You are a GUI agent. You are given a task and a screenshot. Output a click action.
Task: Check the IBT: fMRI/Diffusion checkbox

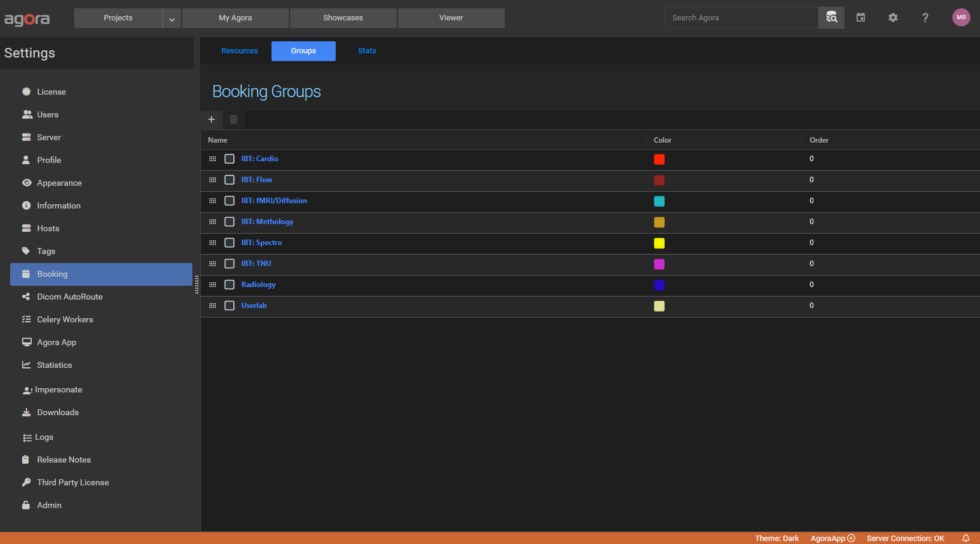click(230, 201)
